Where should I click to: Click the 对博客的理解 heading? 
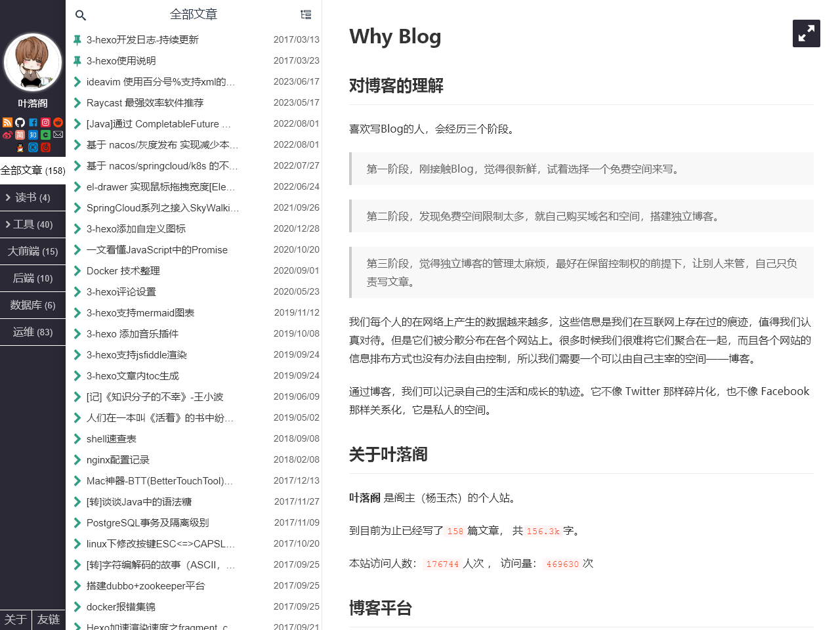coord(396,85)
